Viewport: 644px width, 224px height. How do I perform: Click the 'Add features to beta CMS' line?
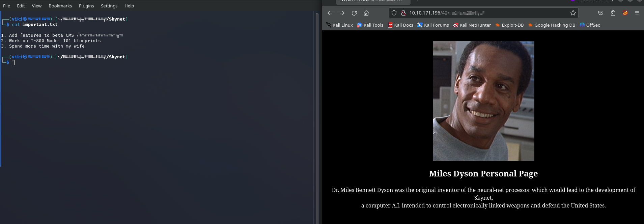coord(62,35)
